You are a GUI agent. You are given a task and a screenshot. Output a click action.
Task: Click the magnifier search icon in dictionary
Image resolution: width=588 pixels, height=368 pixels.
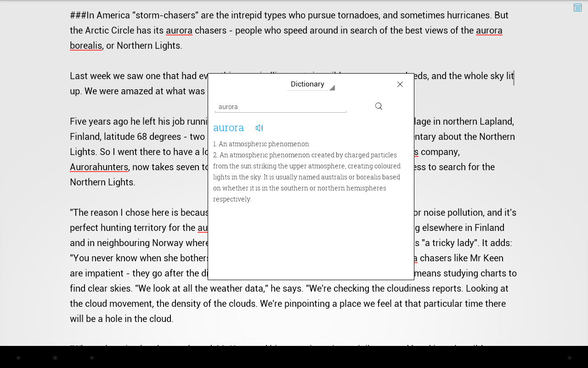pos(379,106)
